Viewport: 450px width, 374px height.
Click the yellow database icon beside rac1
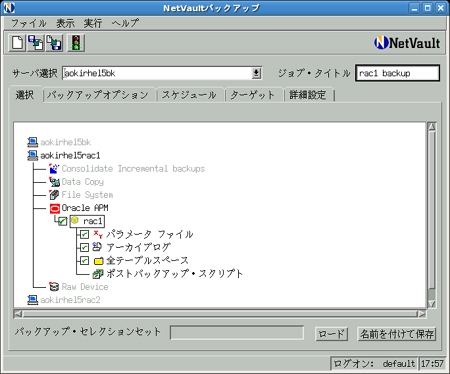pos(75,220)
